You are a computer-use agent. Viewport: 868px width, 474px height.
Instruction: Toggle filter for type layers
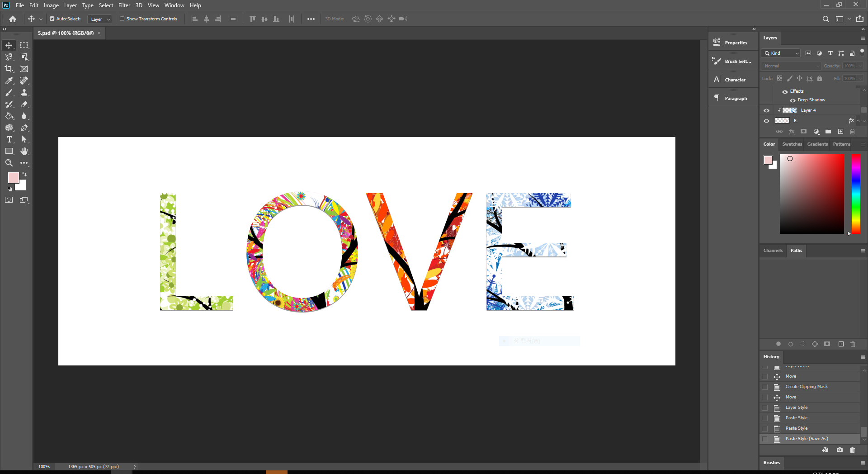(830, 53)
